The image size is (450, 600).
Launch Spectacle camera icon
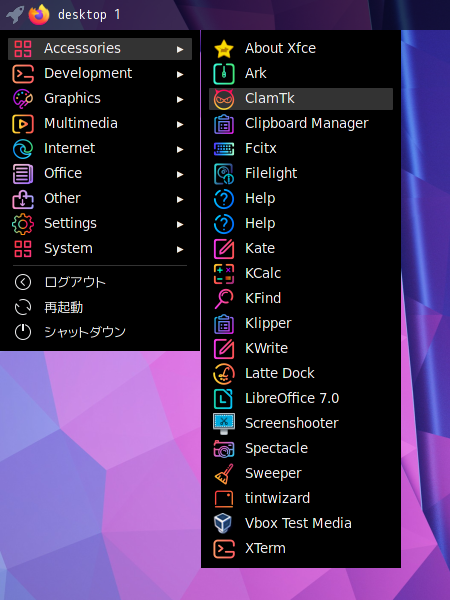224,449
